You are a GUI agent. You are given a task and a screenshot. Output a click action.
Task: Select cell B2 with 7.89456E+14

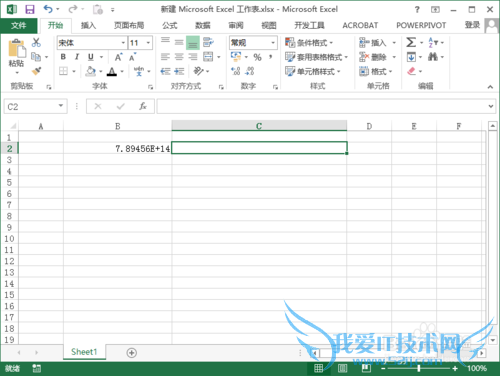pos(117,148)
